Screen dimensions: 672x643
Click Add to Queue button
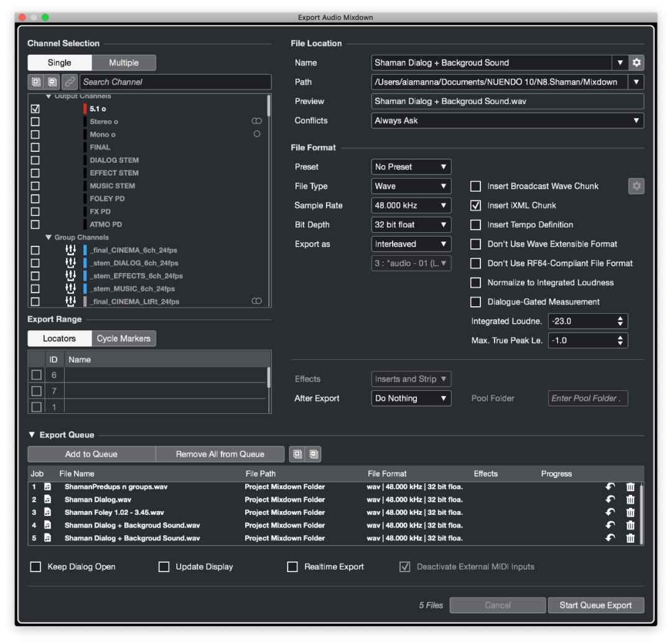91,454
